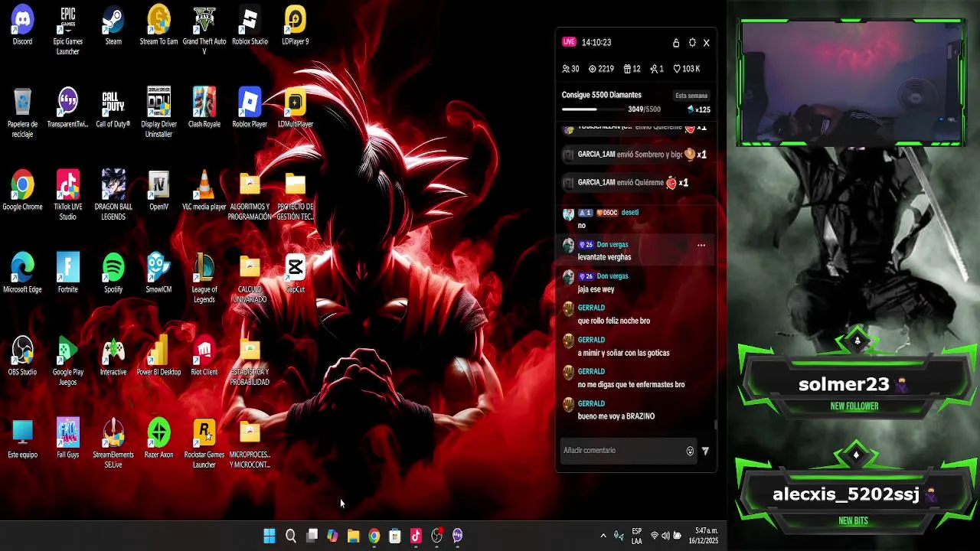
Task: Open the more options dots on Don vergas comment
Action: tap(701, 246)
